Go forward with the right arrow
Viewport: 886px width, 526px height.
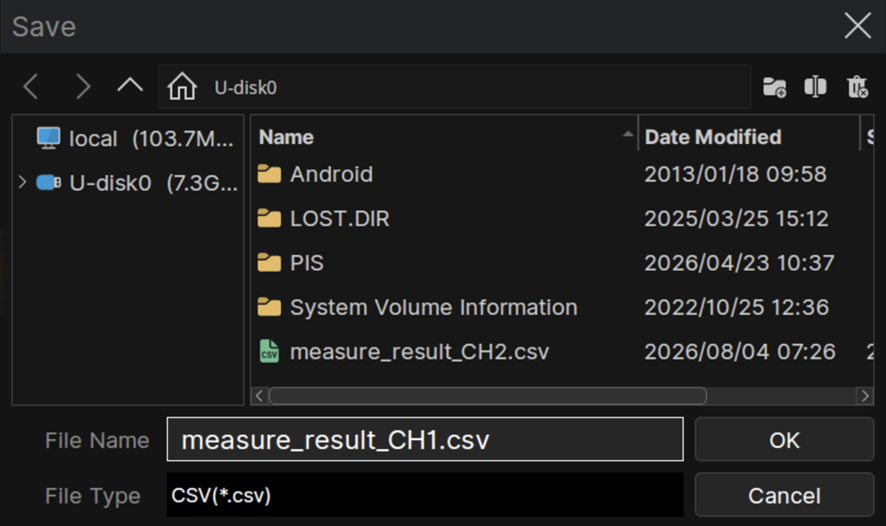82,87
